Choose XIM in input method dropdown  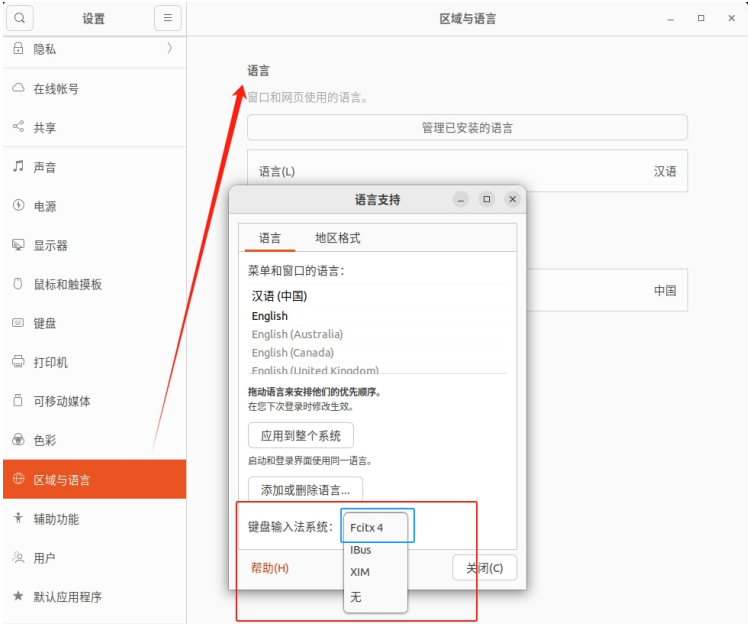(375, 572)
